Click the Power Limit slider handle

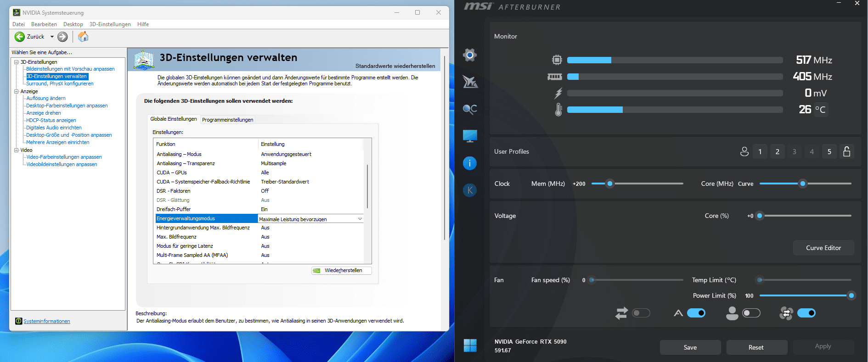pos(851,295)
